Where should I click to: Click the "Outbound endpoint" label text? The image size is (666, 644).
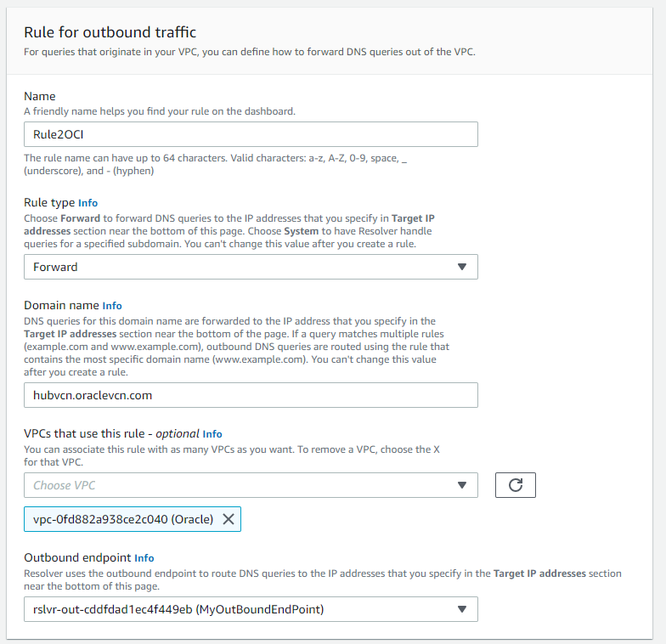point(77,558)
